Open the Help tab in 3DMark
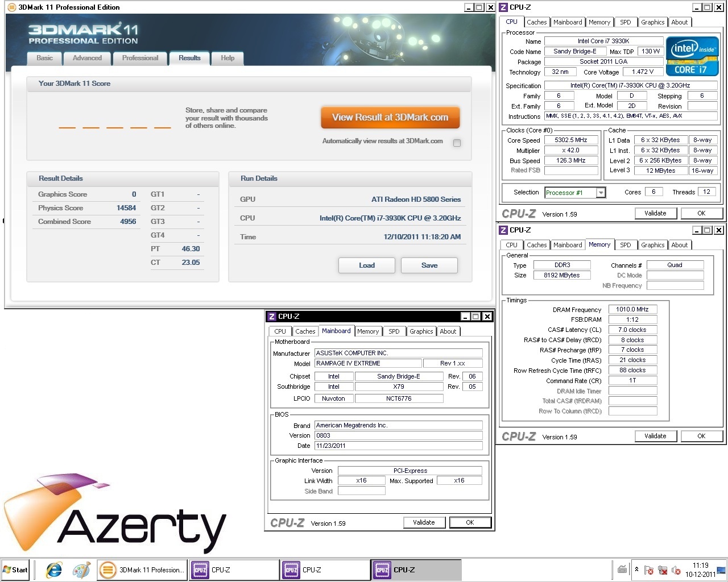 click(227, 58)
